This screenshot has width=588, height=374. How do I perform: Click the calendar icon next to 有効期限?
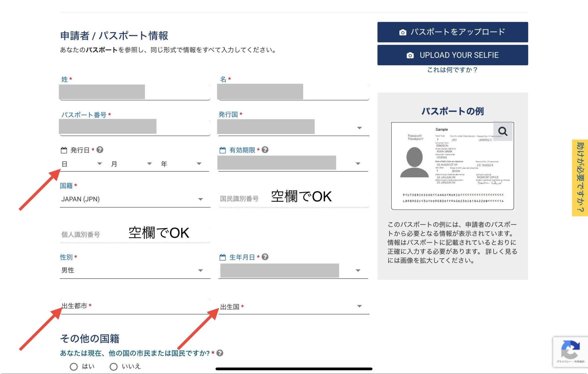pos(221,150)
